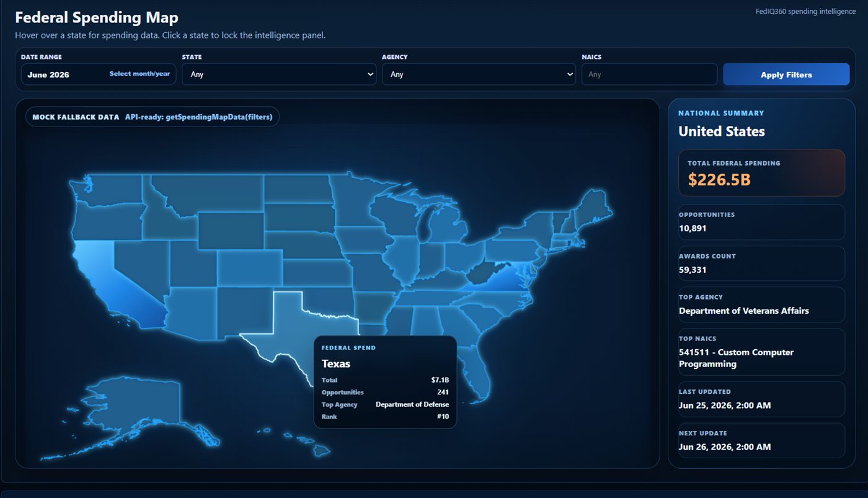
Task: Click the June 2026 date range field
Action: click(99, 74)
